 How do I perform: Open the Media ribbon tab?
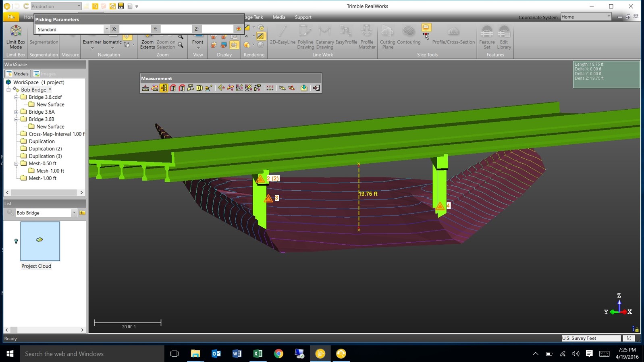tap(279, 17)
